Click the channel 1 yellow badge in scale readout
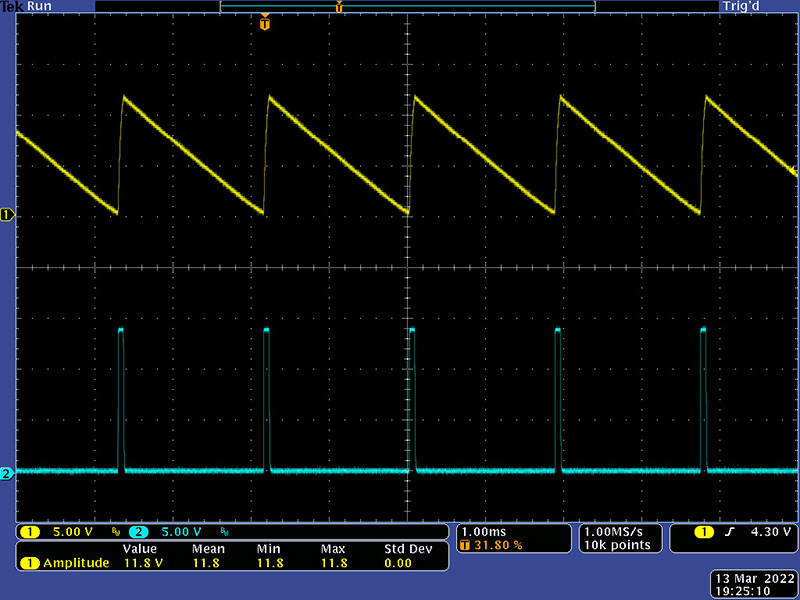This screenshot has width=800, height=600. coord(30,532)
